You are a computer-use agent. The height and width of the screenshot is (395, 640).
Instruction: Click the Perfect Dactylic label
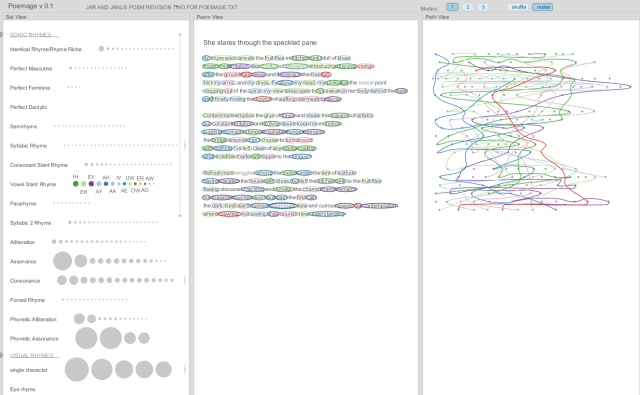[29, 107]
